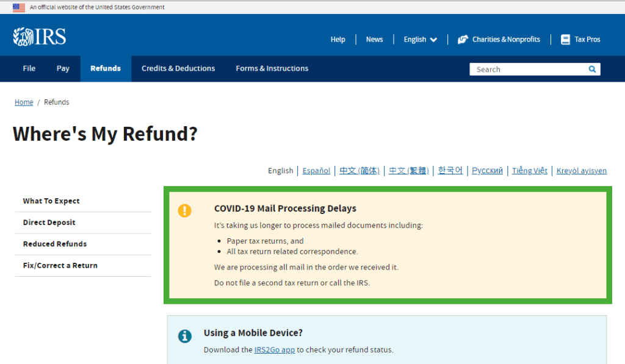625x364 pixels.
Task: Click official website of US Government text
Action: click(x=97, y=7)
